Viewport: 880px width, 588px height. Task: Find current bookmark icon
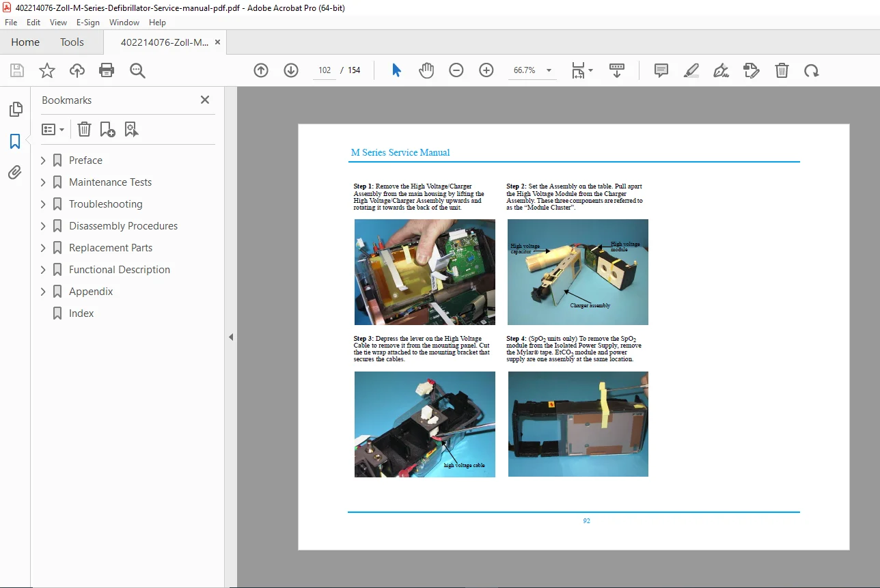(x=131, y=129)
